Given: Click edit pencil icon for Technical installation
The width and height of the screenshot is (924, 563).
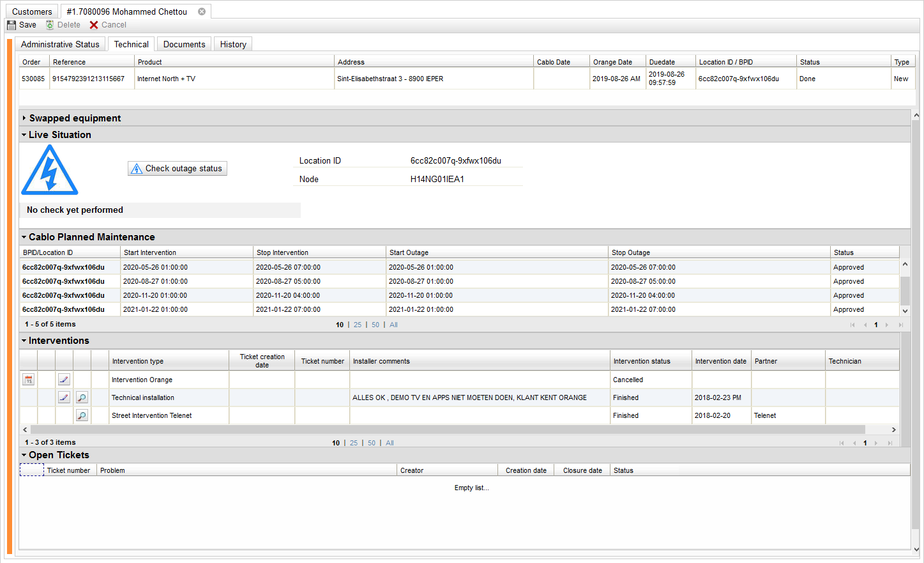Looking at the screenshot, I should coord(64,397).
